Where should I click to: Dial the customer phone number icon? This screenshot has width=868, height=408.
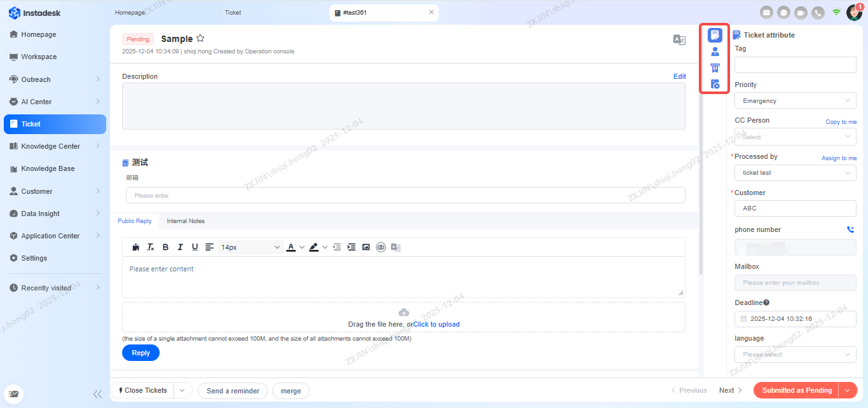[x=850, y=229]
